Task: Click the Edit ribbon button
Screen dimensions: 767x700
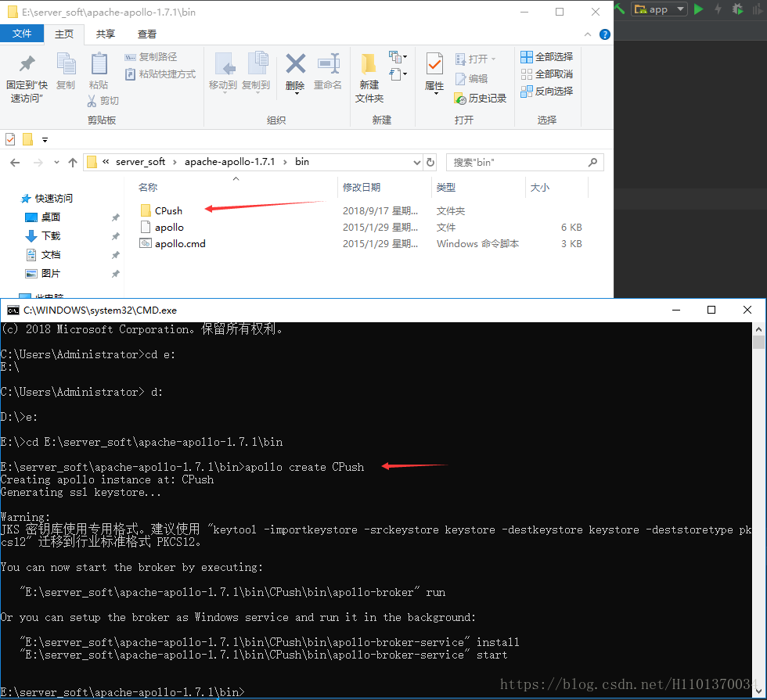Action: [471, 79]
